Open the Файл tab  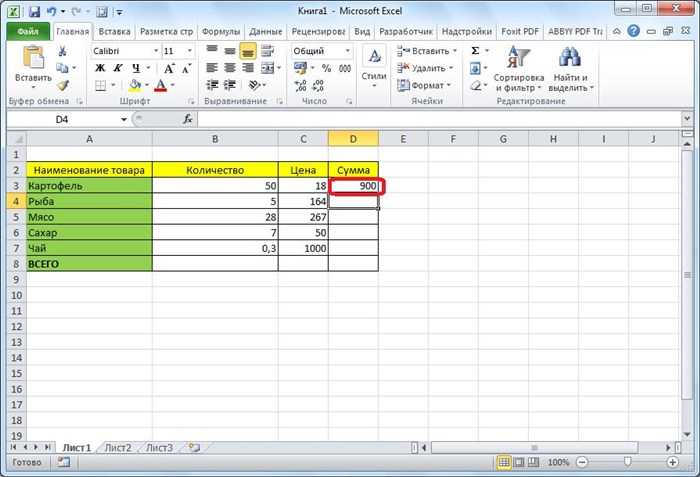click(28, 32)
